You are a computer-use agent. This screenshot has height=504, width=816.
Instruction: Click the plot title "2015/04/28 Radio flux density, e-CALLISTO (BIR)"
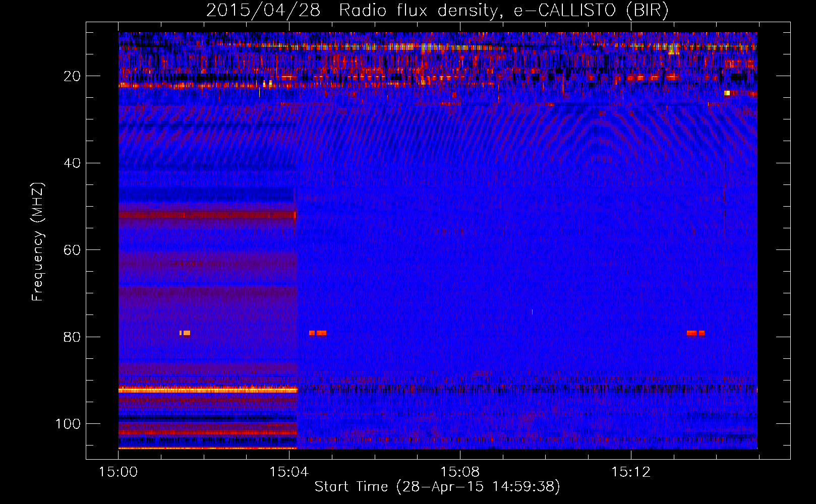pyautogui.click(x=437, y=10)
